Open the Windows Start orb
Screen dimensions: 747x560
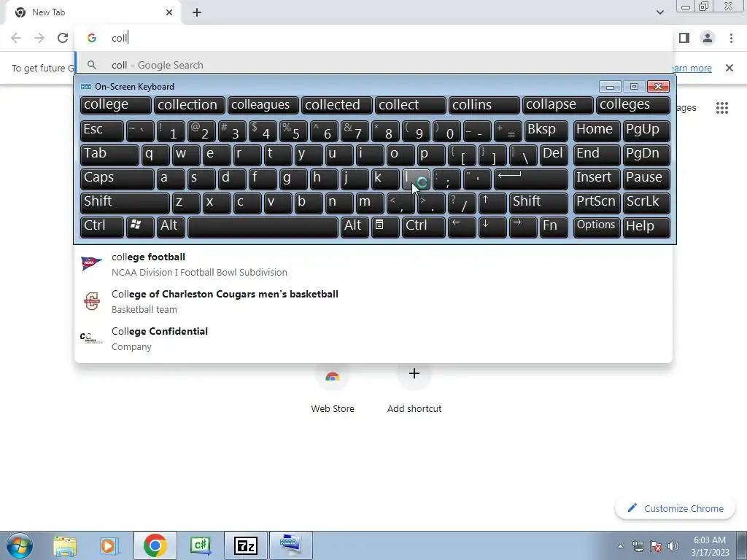tap(20, 545)
